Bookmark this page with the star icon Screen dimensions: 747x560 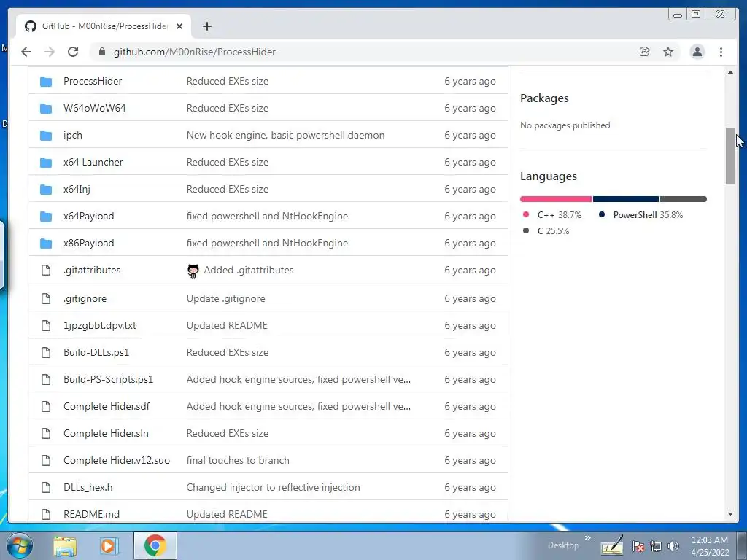pos(668,52)
